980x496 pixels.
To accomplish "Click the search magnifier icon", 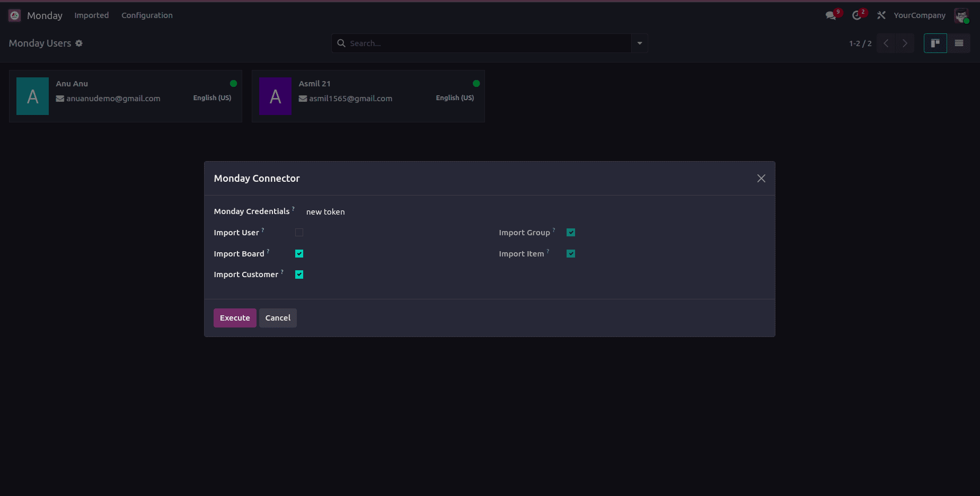I will (x=341, y=43).
